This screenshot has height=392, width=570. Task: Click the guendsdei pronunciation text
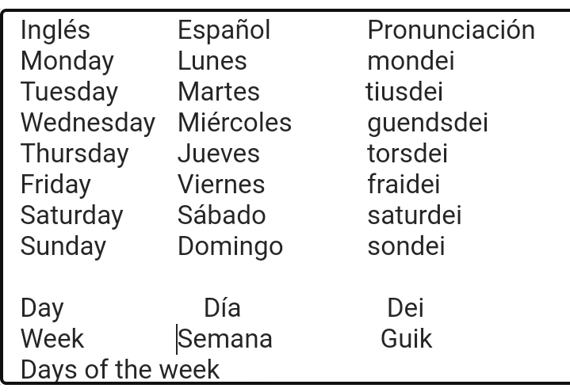427,123
